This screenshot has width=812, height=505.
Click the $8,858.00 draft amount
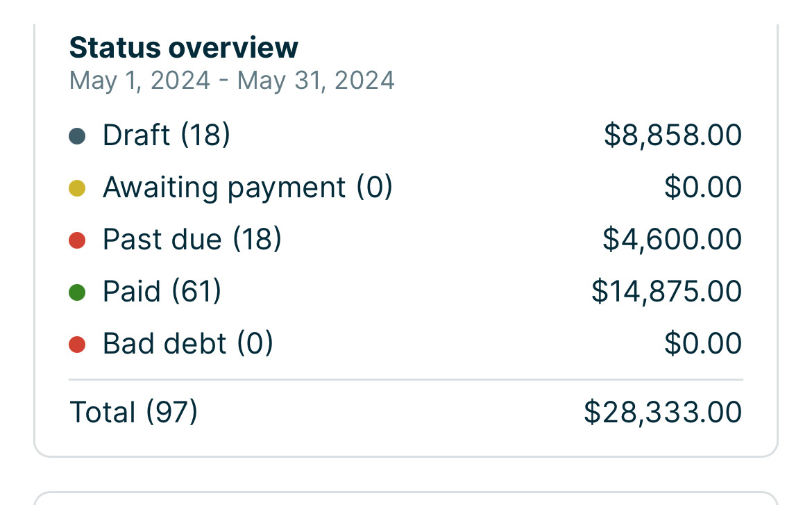673,135
